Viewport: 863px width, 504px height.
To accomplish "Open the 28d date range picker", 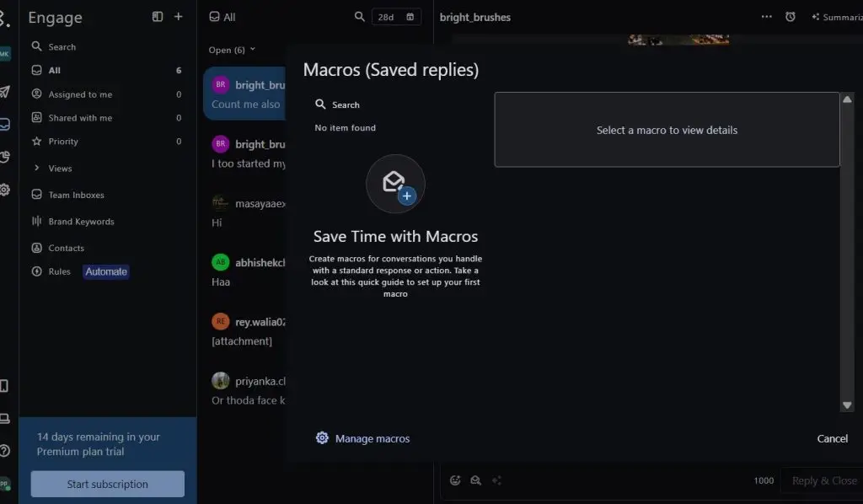I will 396,17.
